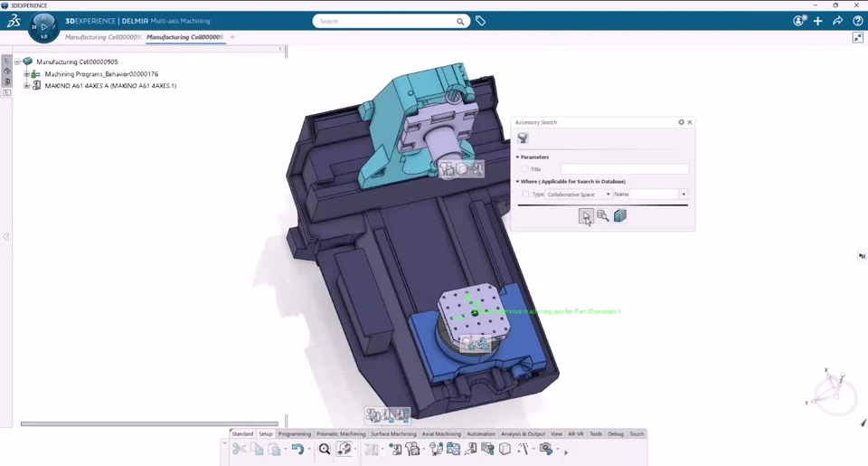Click the Share arrow icon
This screenshot has height=466, width=868.
tap(837, 21)
